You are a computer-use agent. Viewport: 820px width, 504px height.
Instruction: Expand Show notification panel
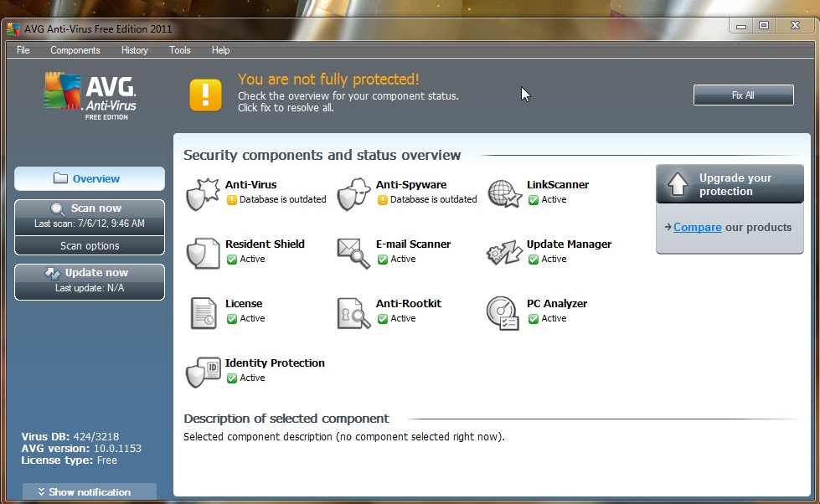pyautogui.click(x=90, y=492)
